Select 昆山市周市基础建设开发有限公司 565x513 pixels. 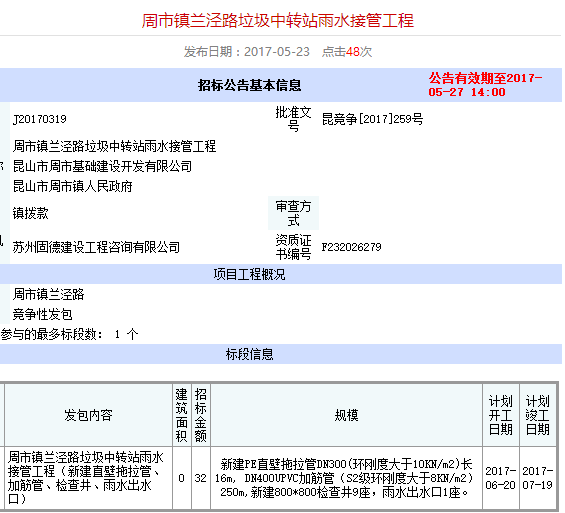[102, 166]
